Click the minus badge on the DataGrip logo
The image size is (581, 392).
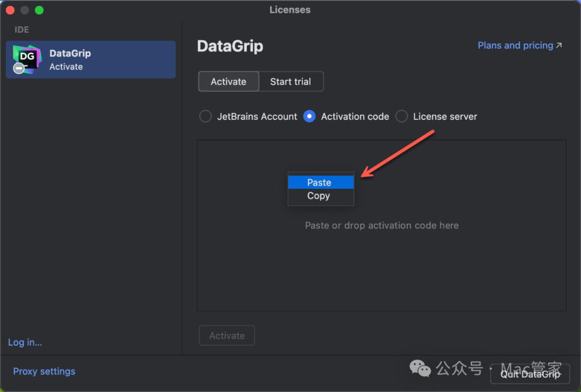tap(19, 68)
